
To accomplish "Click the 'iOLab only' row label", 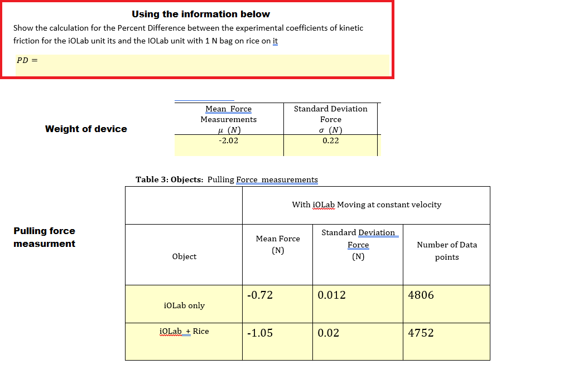I will click(184, 305).
